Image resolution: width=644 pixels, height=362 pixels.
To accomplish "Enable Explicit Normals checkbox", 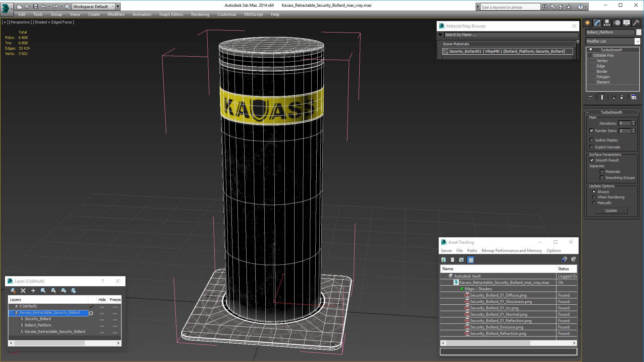I will [x=591, y=147].
